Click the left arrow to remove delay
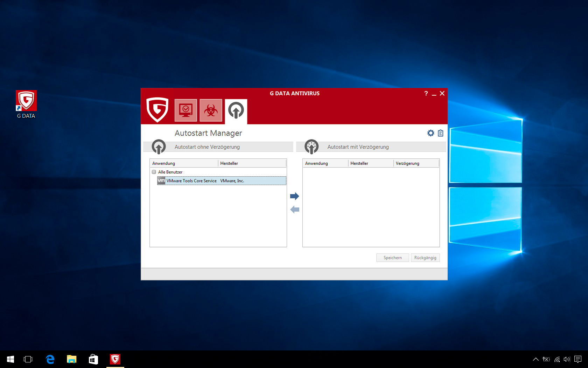The height and width of the screenshot is (368, 588). tap(294, 210)
